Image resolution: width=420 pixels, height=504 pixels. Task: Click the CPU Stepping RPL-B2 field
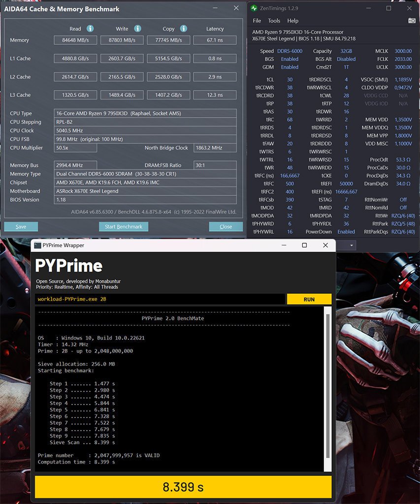[x=145, y=122]
